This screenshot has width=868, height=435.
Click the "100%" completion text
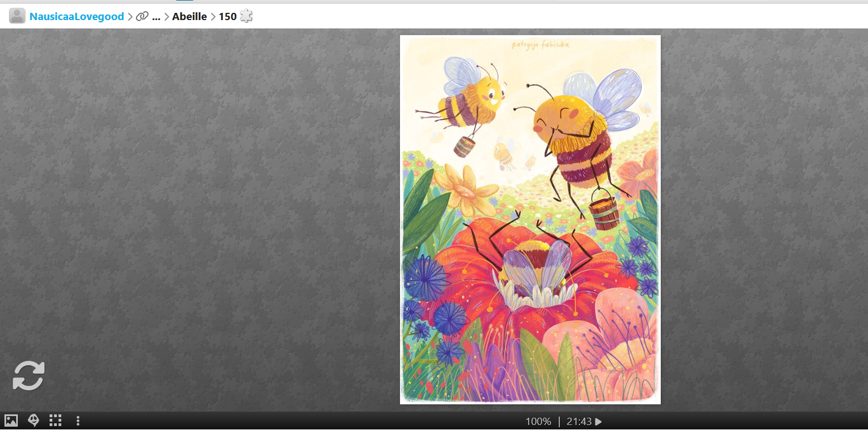[x=538, y=422]
